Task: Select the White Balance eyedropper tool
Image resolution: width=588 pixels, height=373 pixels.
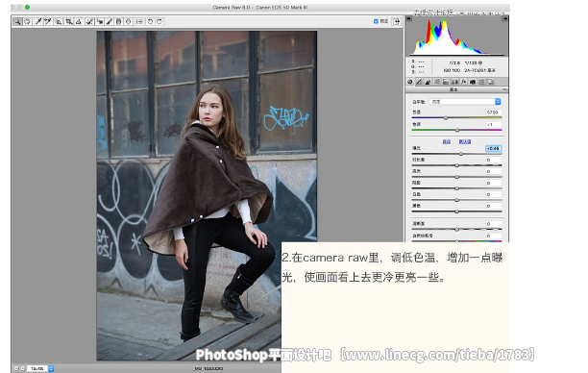Action: tap(38, 22)
